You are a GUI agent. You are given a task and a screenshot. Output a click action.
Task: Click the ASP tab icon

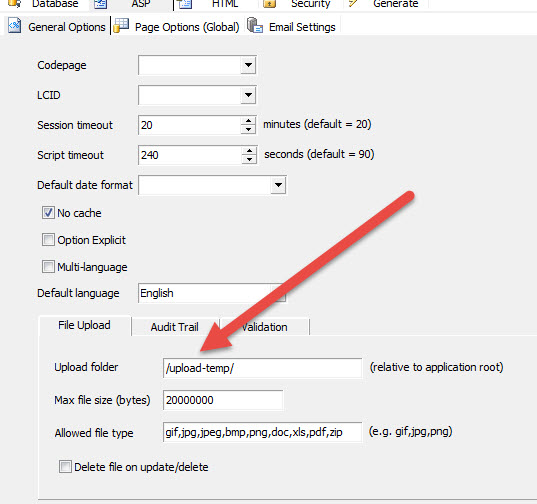[101, 4]
